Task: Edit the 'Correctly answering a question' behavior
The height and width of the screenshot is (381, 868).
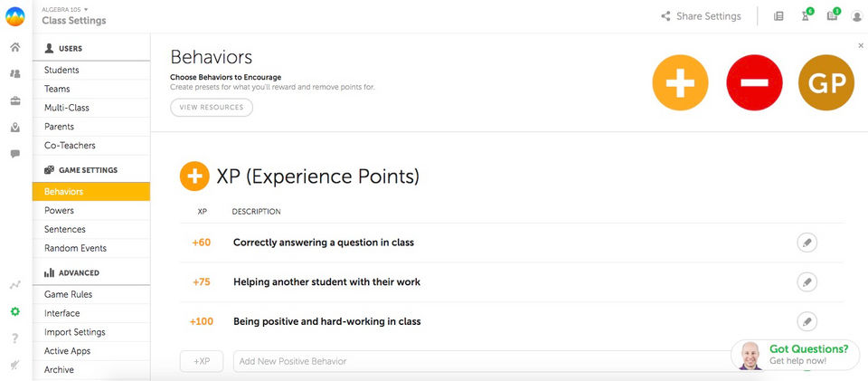Action: click(x=807, y=243)
